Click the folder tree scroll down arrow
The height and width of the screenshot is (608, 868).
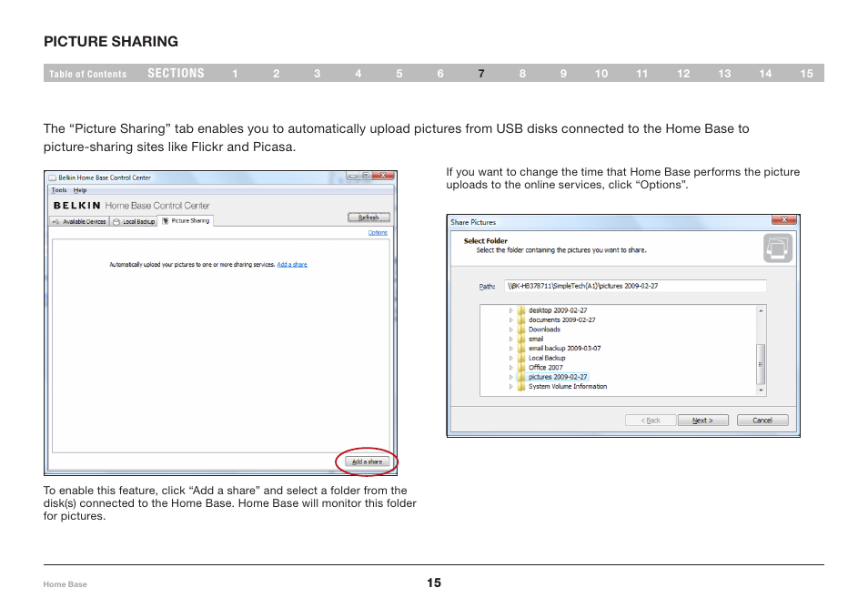762,390
